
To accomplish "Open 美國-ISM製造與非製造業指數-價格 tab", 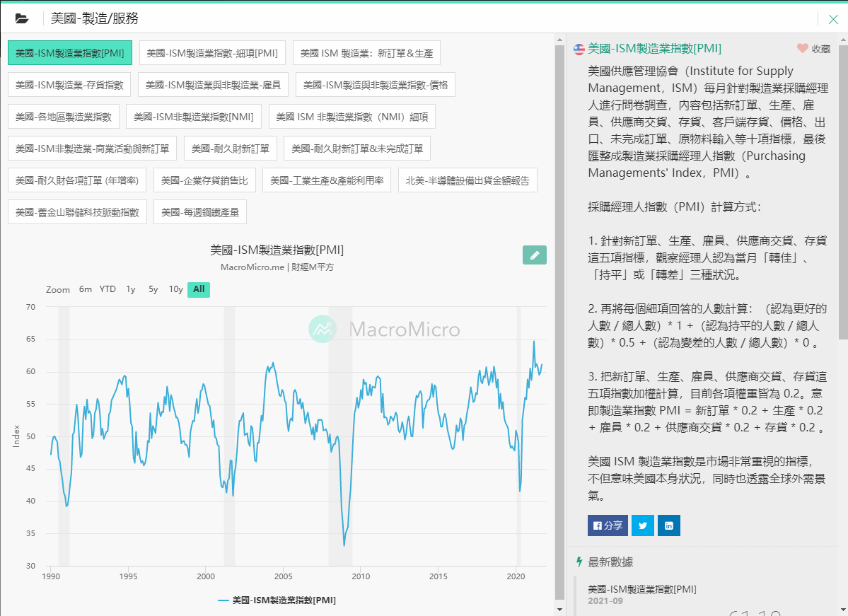I will tap(376, 85).
